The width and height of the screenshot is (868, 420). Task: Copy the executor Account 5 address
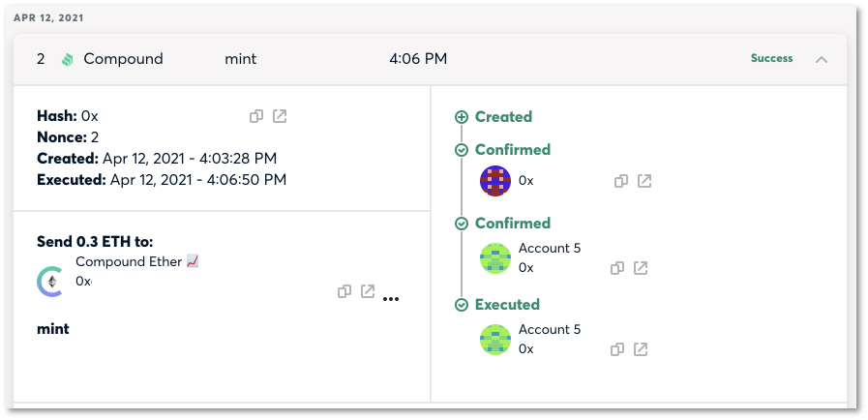617,349
